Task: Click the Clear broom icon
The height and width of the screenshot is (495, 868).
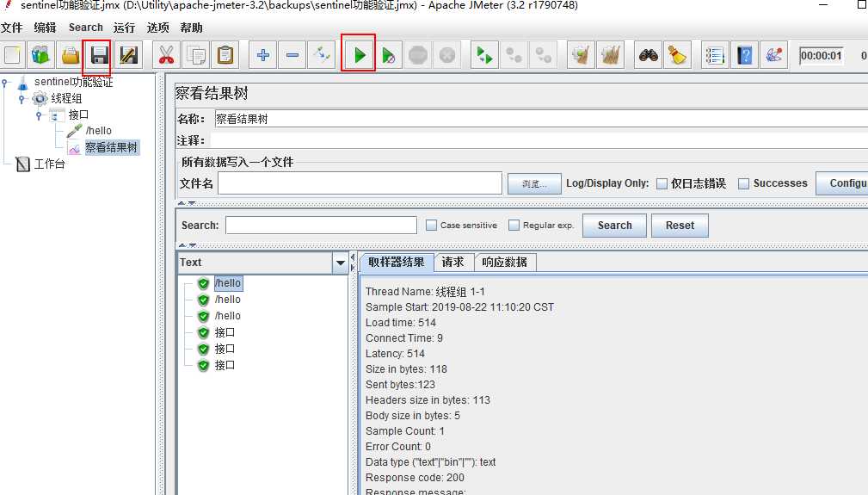Action: [581, 55]
